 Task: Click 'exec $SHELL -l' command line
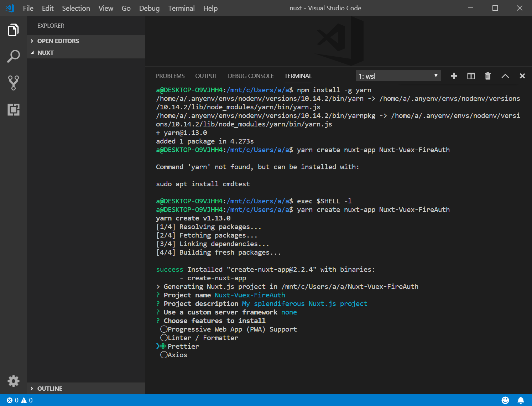click(324, 201)
